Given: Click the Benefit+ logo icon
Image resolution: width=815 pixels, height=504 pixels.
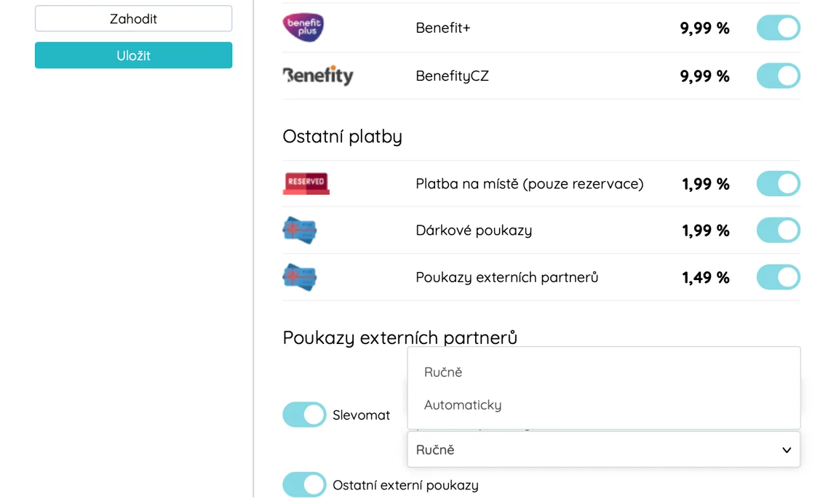Looking at the screenshot, I should pyautogui.click(x=303, y=28).
